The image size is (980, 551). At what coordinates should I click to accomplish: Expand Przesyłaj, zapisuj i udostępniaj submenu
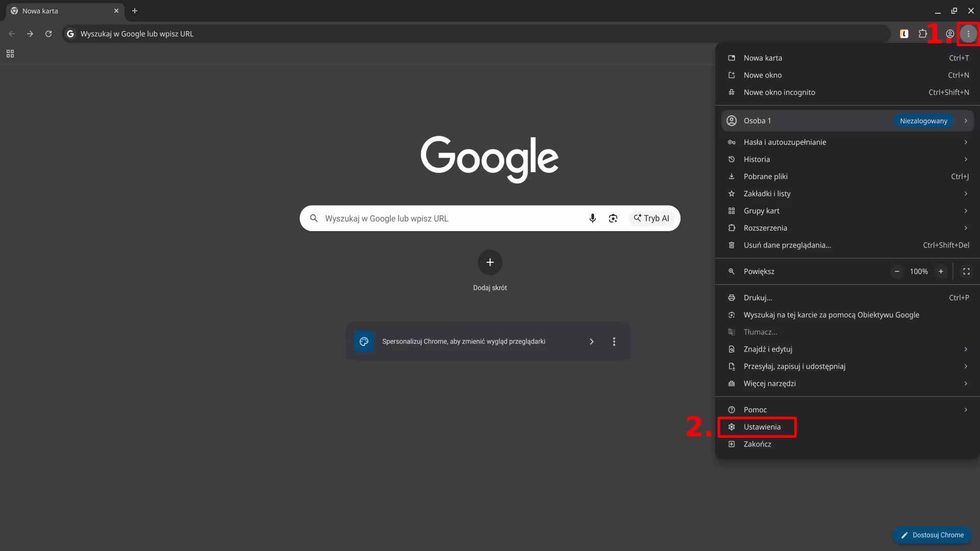847,366
